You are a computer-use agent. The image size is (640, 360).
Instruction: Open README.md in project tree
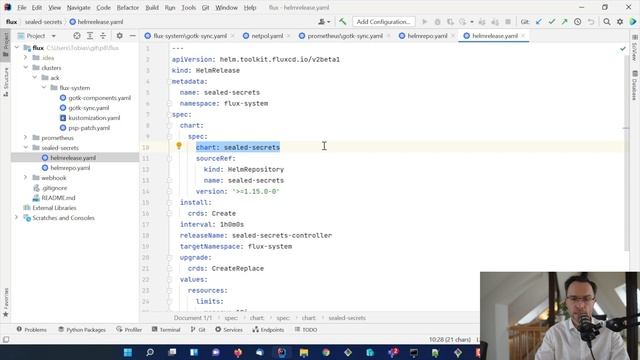pos(58,198)
